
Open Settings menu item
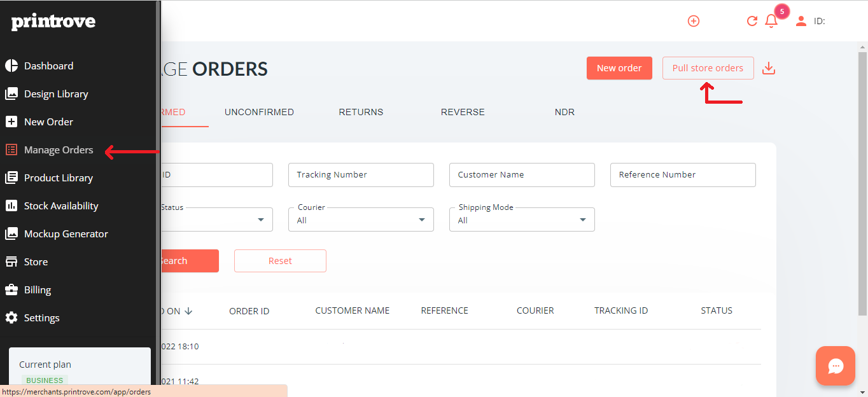[41, 317]
